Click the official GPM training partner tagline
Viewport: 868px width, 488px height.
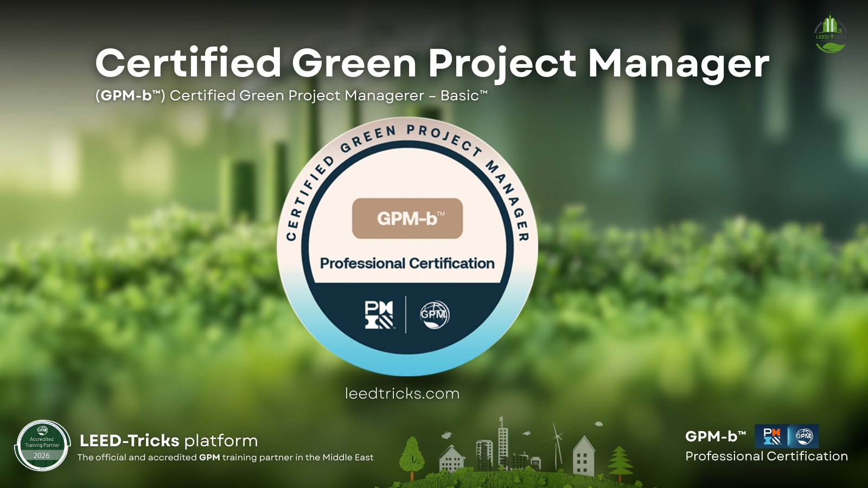225,457
